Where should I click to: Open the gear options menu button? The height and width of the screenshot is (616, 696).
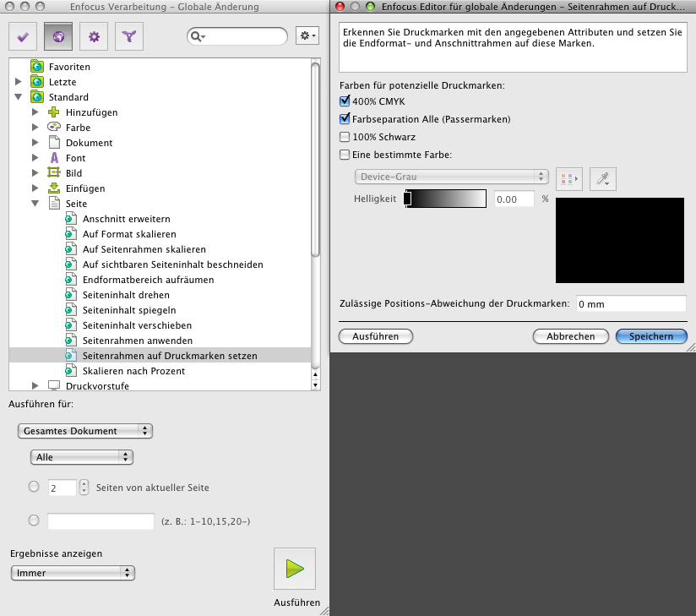(307, 35)
